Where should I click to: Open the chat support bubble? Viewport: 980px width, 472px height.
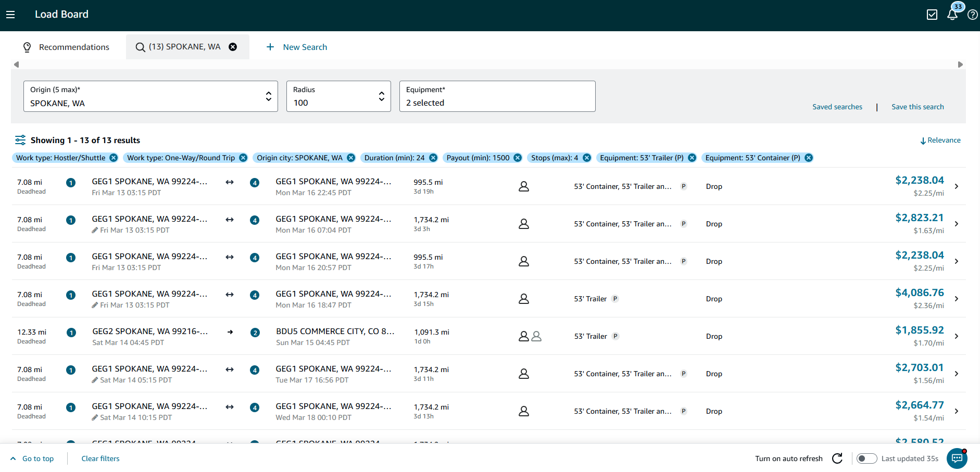pyautogui.click(x=957, y=458)
